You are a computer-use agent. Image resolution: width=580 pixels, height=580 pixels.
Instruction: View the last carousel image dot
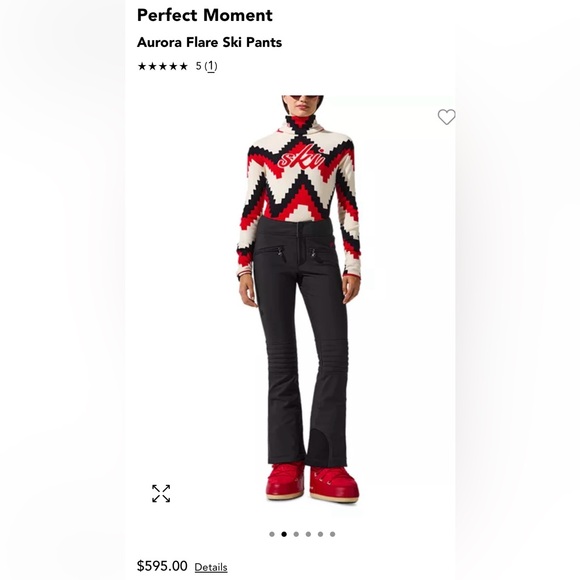click(x=333, y=534)
